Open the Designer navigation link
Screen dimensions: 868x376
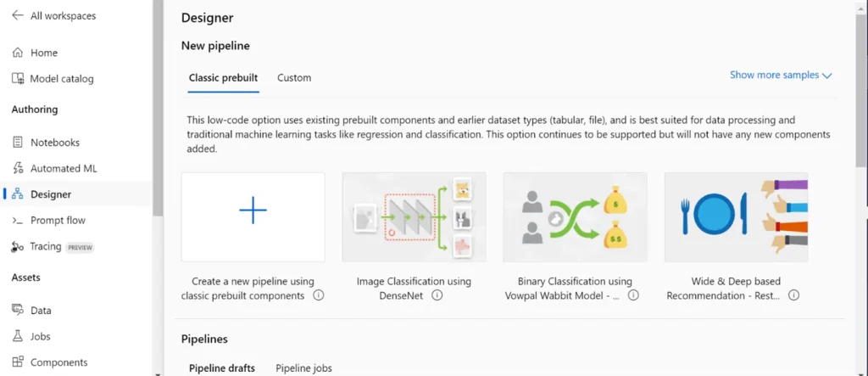point(51,194)
